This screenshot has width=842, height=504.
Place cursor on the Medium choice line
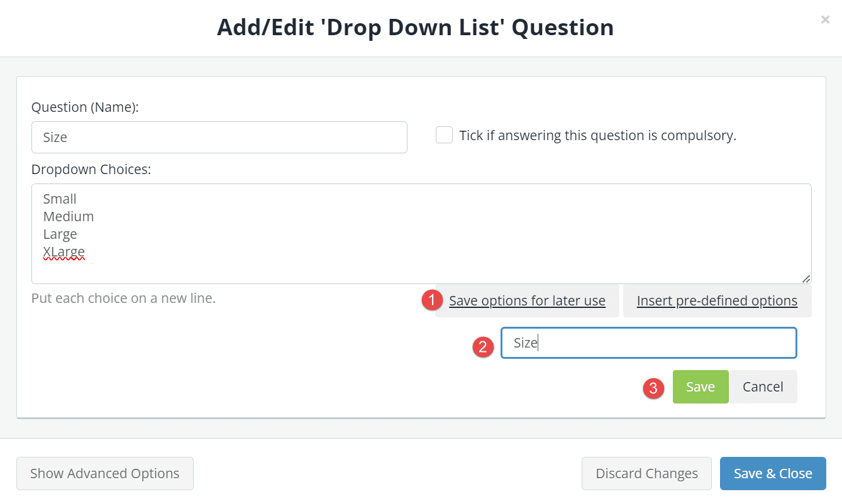(69, 216)
